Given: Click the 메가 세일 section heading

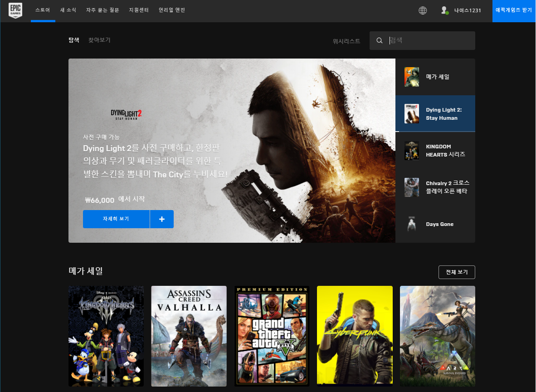Looking at the screenshot, I should pos(86,271).
